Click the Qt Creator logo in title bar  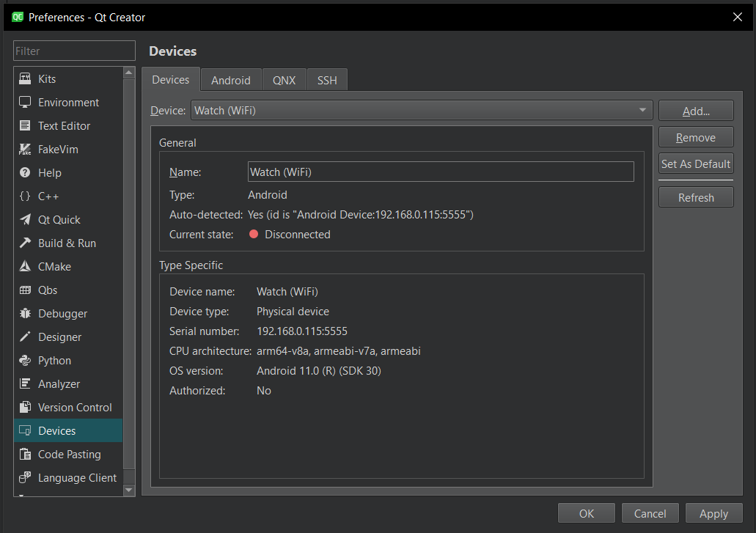(18, 18)
